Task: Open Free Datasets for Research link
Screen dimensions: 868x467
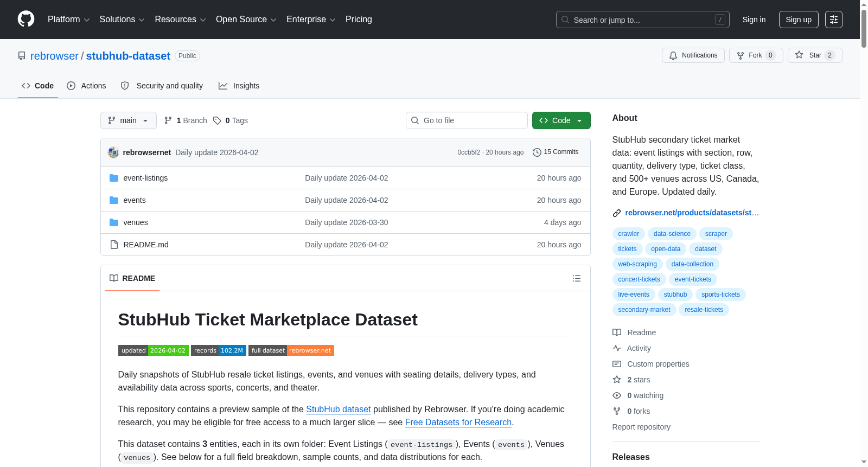Action: [x=458, y=422]
